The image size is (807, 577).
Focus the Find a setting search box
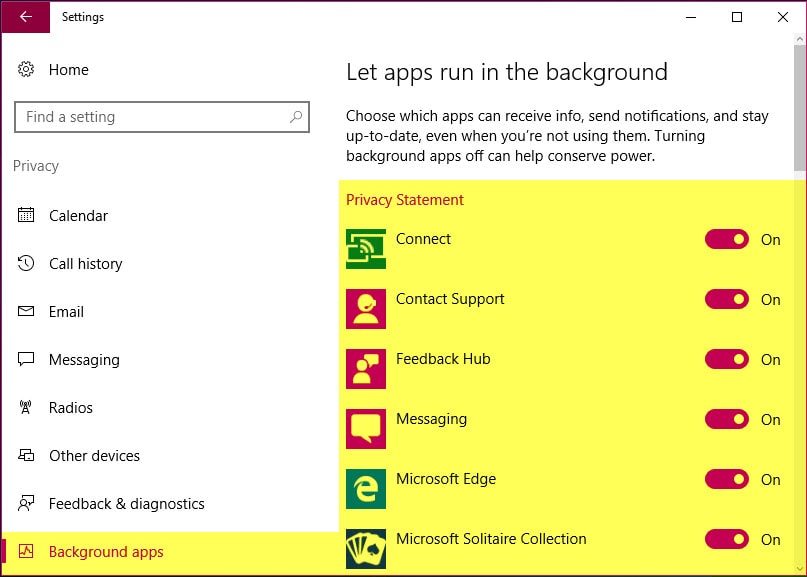150,117
